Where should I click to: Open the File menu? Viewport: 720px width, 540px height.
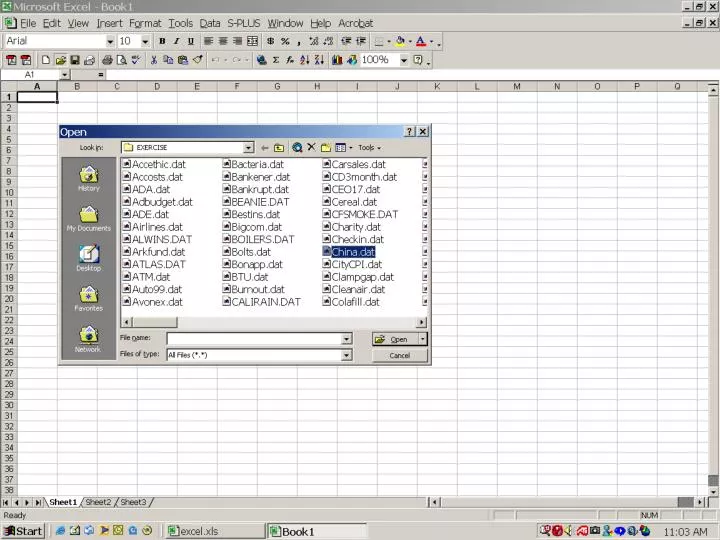tap(28, 23)
